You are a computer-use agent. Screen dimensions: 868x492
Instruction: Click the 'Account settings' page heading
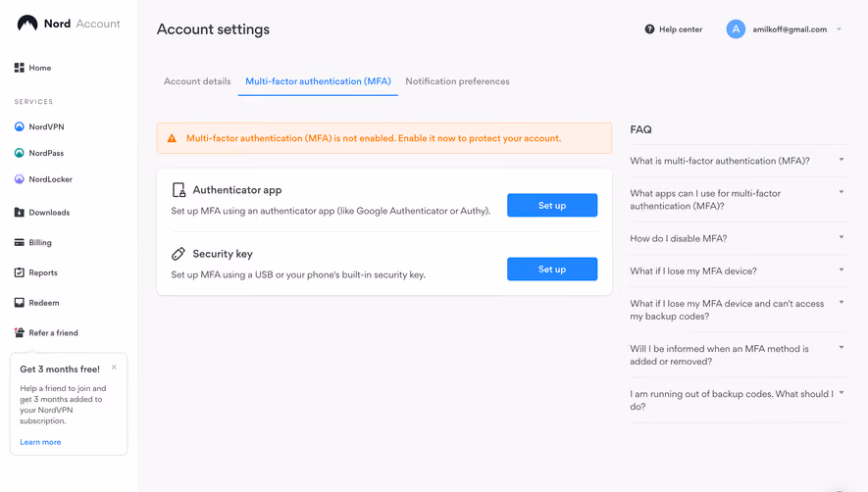pos(213,29)
